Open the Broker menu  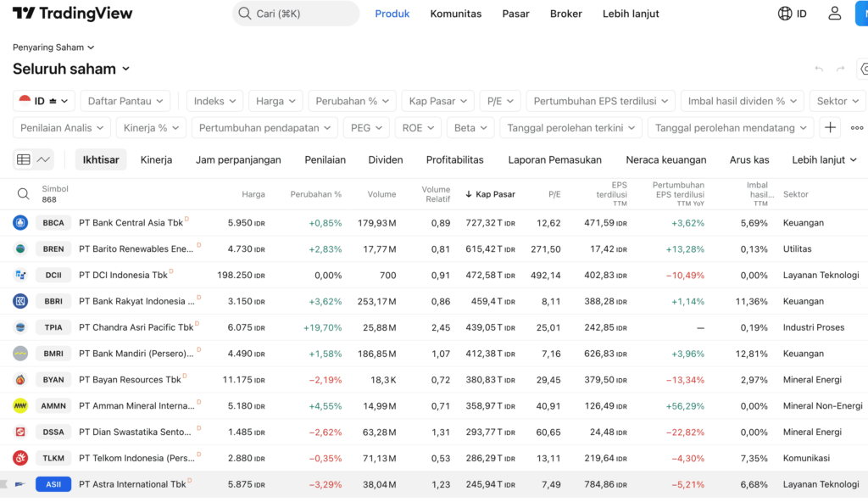point(565,14)
